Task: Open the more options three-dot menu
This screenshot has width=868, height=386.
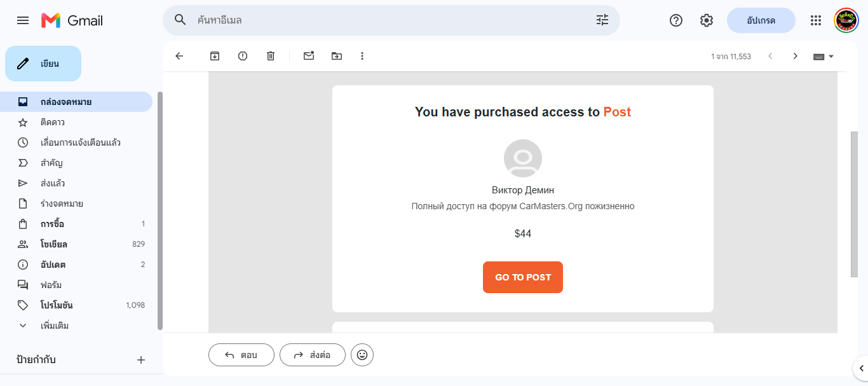Action: click(362, 56)
